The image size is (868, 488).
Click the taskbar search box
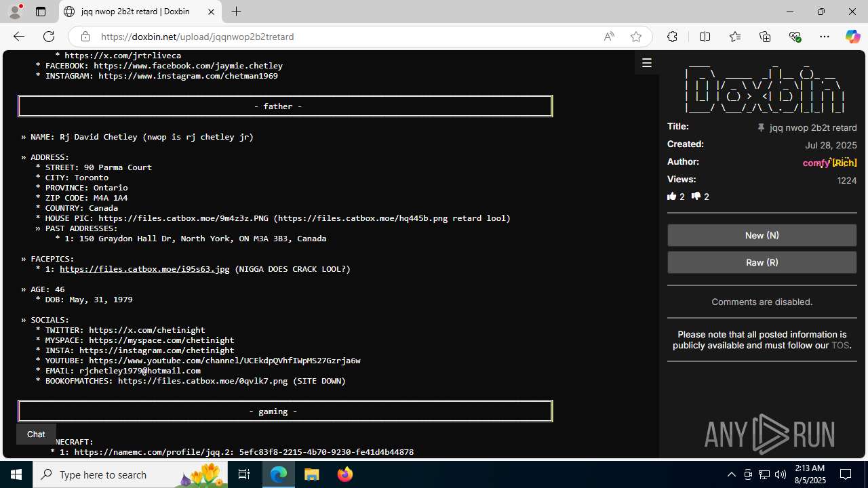[130, 474]
